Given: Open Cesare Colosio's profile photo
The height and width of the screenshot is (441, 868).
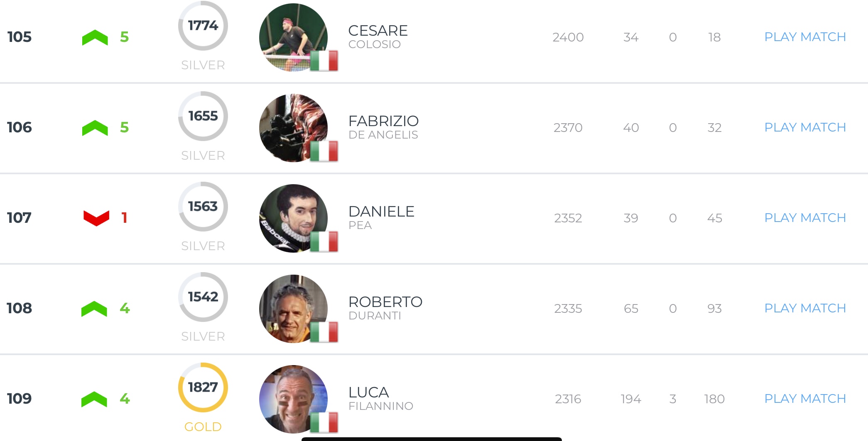Looking at the screenshot, I should click(x=292, y=37).
